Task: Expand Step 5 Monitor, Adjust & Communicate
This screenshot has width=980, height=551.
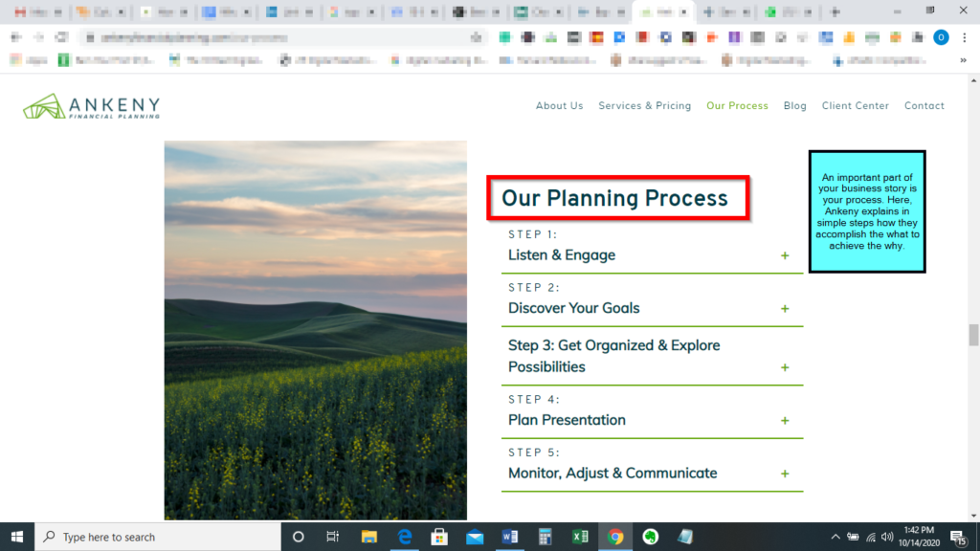Action: [785, 474]
